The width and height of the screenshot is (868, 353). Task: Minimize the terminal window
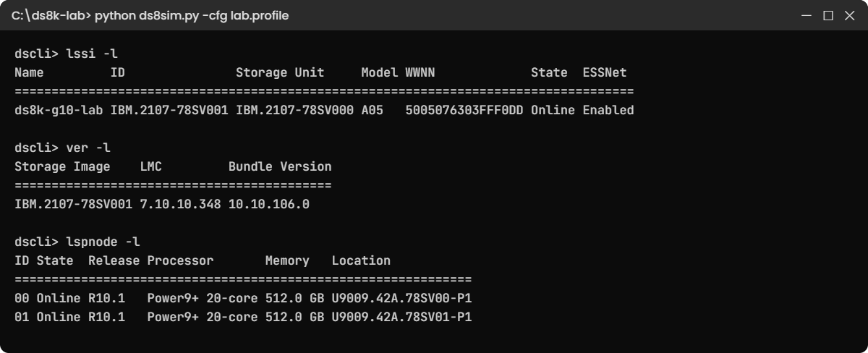(x=808, y=15)
